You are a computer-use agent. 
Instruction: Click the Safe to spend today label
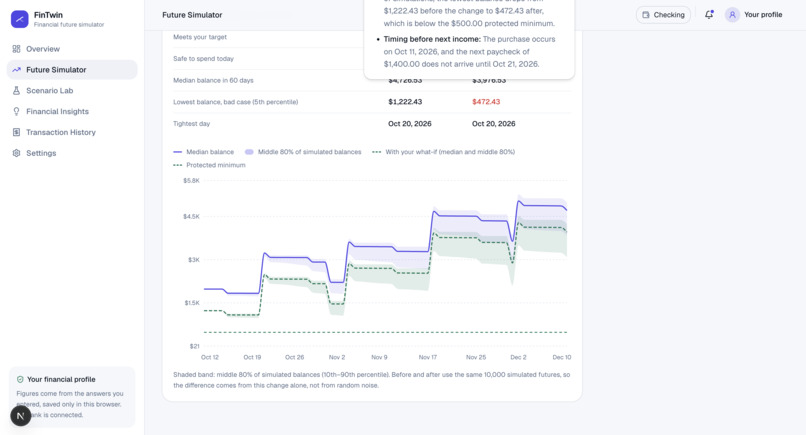(204, 59)
